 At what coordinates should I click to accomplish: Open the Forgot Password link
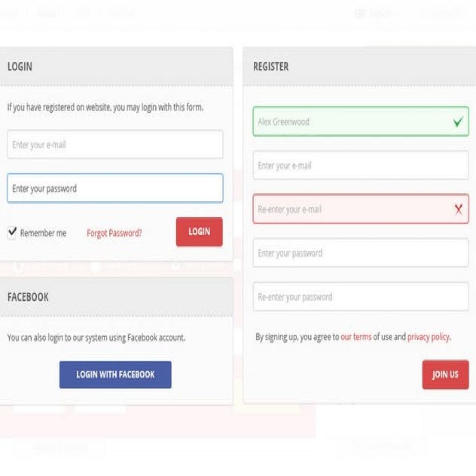click(114, 233)
